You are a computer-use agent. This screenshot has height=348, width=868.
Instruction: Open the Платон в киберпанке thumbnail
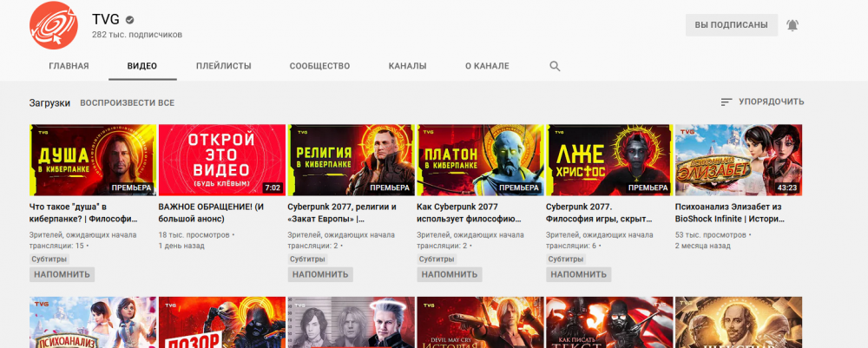[x=480, y=160]
